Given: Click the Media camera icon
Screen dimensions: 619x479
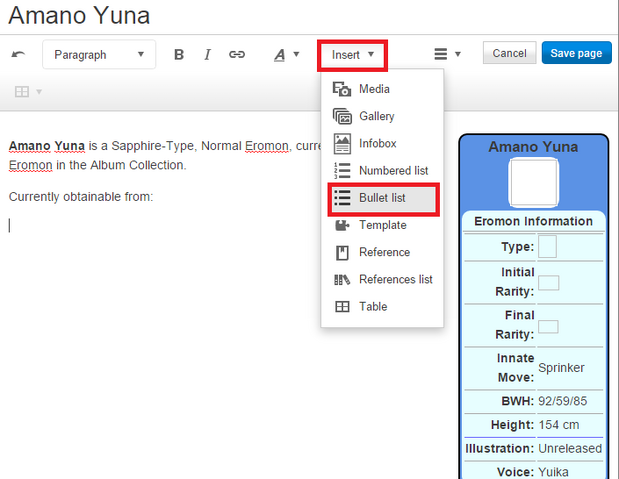Looking at the screenshot, I should click(342, 89).
